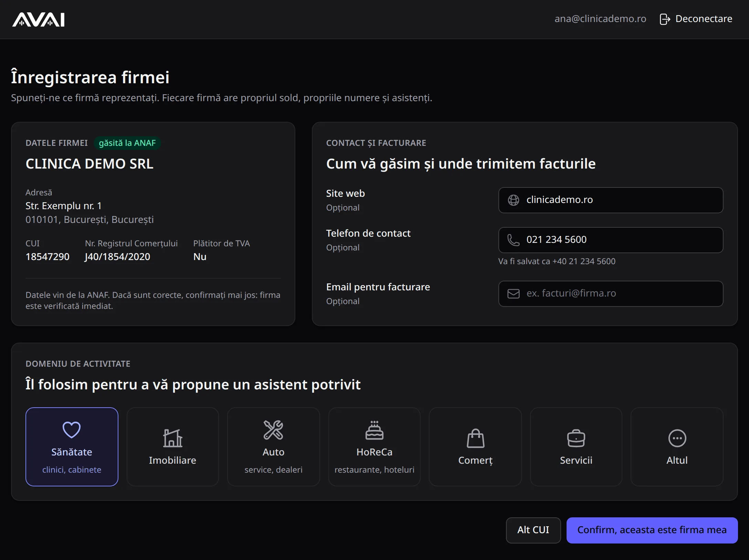
Task: Click the shopping bag icon for Comerț
Action: 475,438
